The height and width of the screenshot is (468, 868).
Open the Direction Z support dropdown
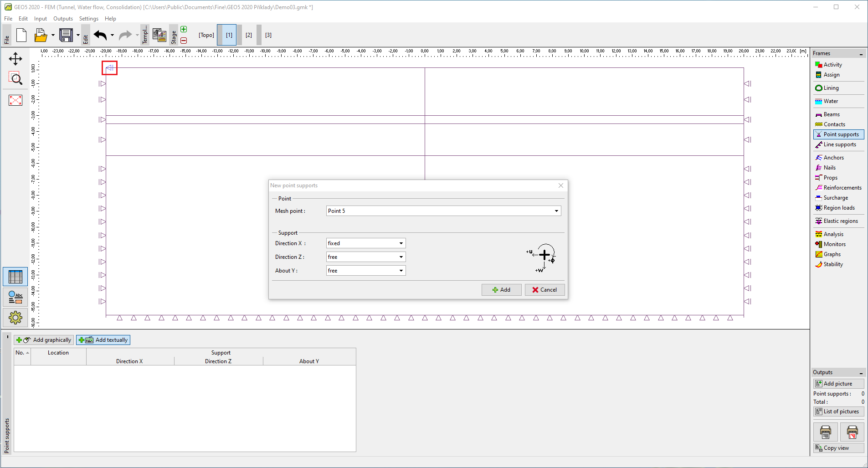401,257
